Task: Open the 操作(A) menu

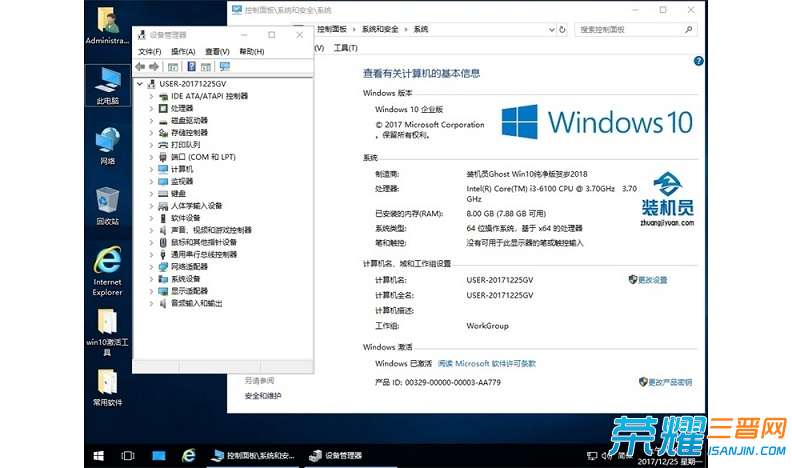Action: 183,51
